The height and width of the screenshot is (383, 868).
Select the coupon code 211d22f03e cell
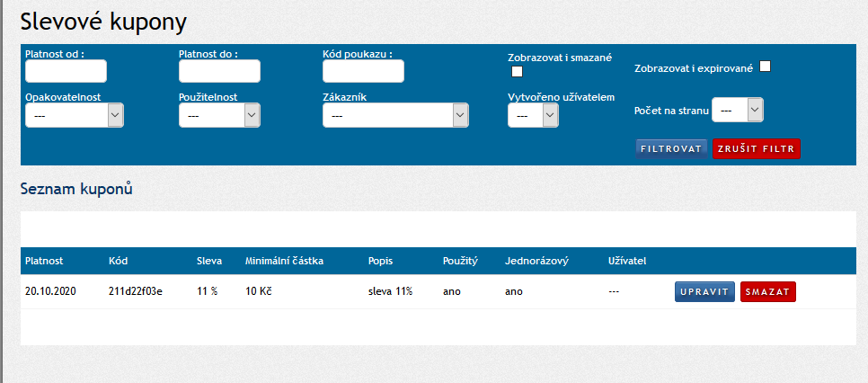click(136, 292)
